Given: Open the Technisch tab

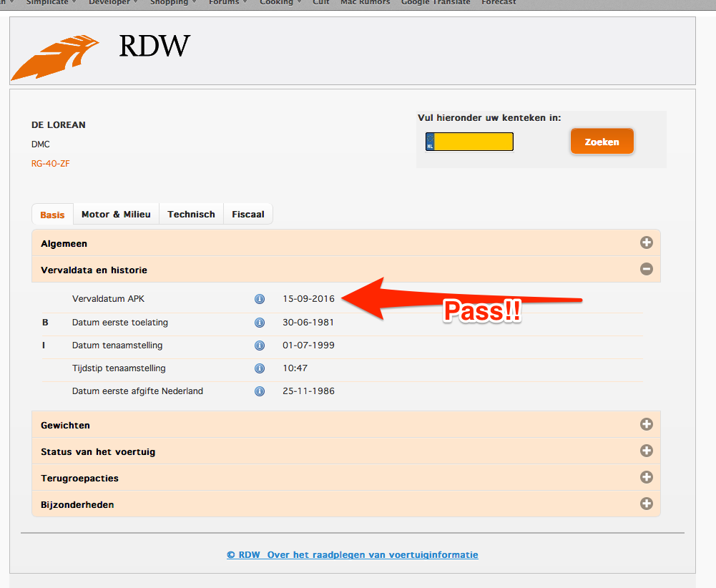Looking at the screenshot, I should point(191,215).
